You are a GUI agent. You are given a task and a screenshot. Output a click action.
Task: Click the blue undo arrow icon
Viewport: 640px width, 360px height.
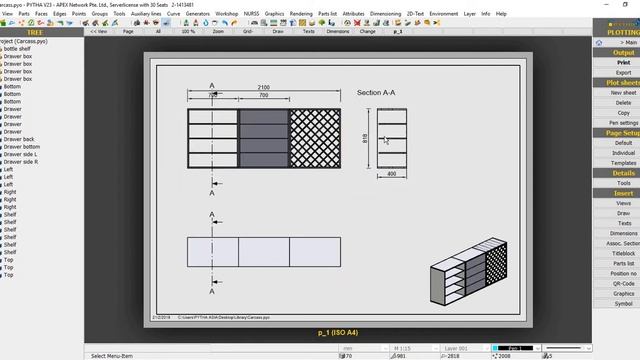(224, 23)
